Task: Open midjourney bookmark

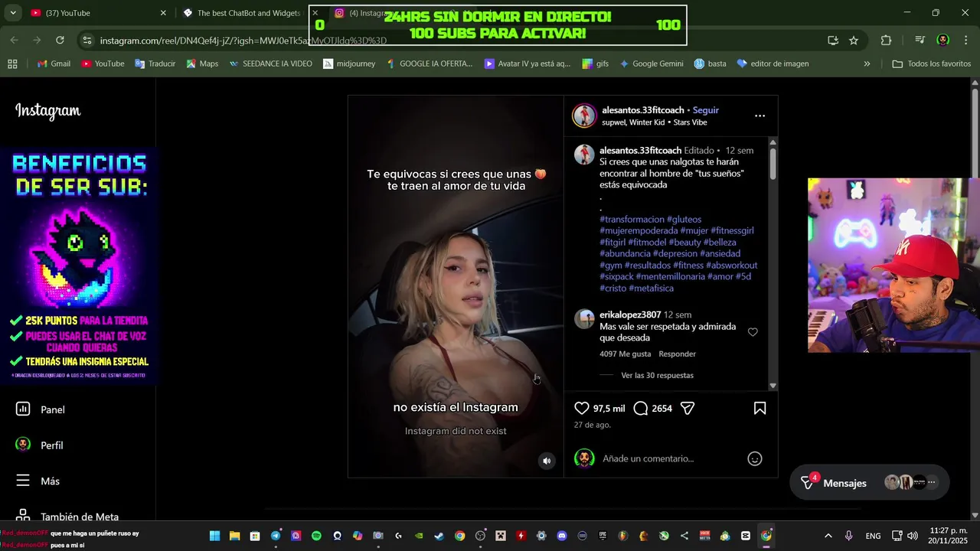Action: pos(349,64)
